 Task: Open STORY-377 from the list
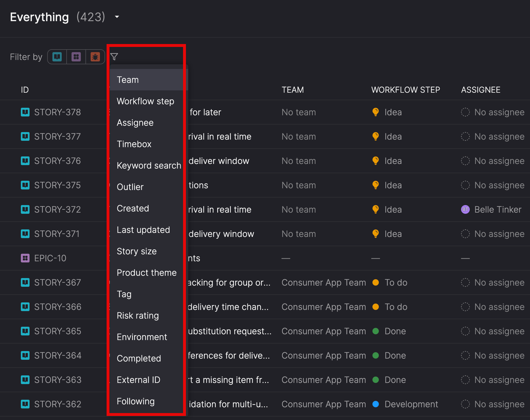click(x=57, y=136)
